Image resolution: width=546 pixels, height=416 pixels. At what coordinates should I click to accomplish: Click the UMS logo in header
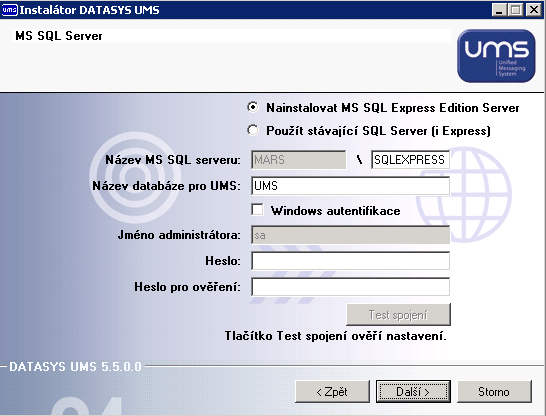coord(496,56)
